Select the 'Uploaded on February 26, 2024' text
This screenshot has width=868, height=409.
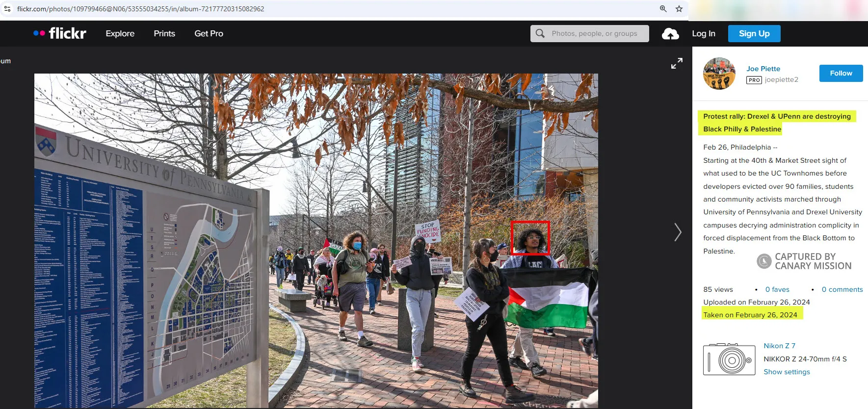tap(757, 302)
